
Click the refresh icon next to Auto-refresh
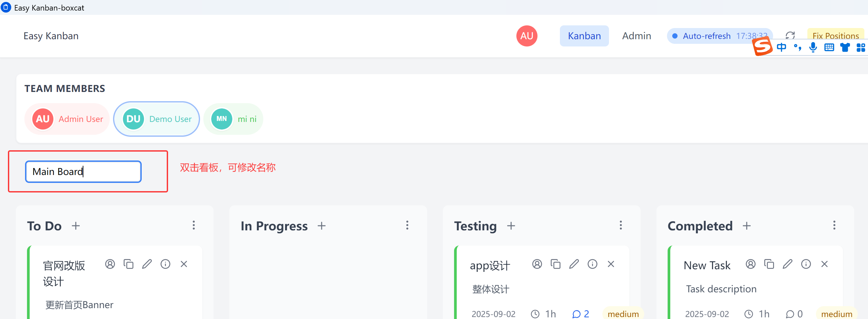[790, 35]
